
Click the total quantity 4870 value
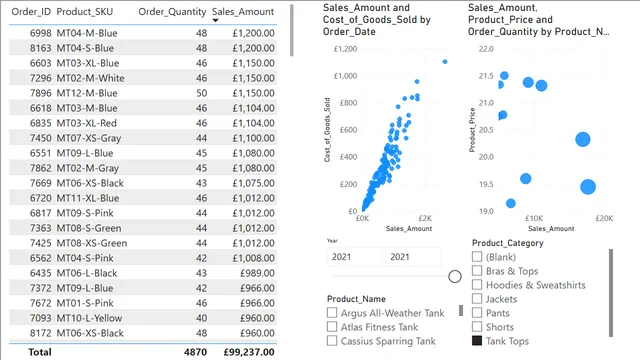195,352
